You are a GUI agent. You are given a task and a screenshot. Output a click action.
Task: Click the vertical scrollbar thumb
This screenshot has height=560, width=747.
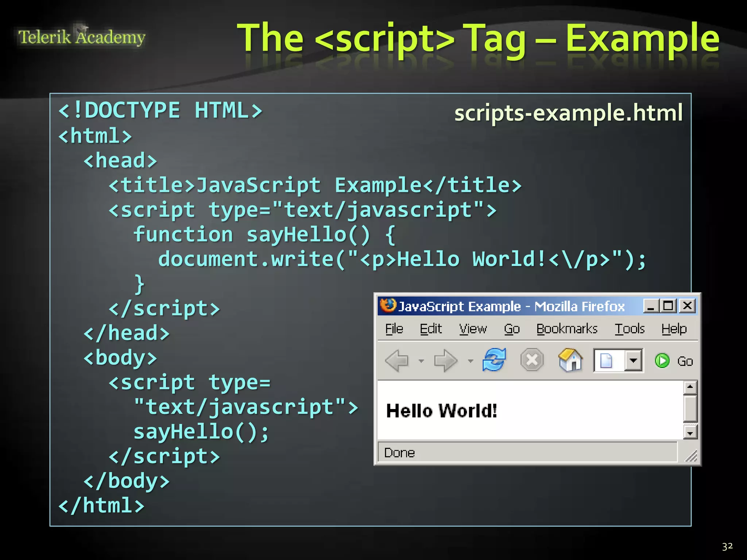(x=690, y=409)
